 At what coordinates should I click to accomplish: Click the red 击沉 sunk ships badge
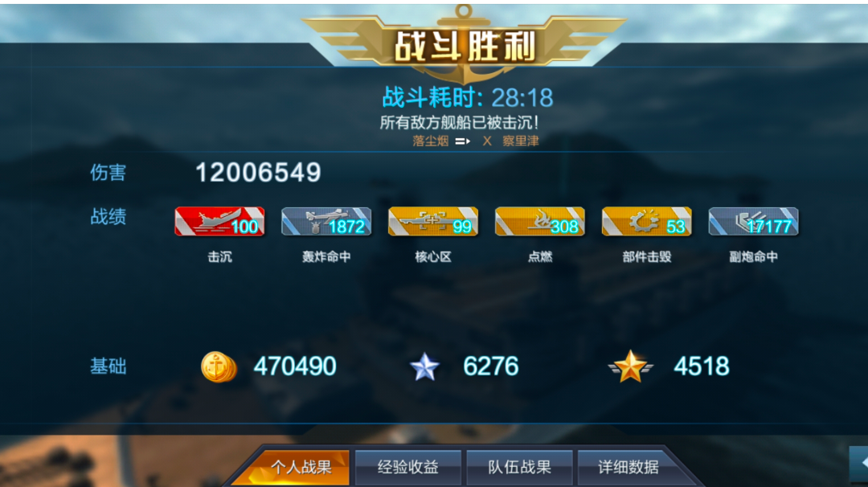(219, 221)
